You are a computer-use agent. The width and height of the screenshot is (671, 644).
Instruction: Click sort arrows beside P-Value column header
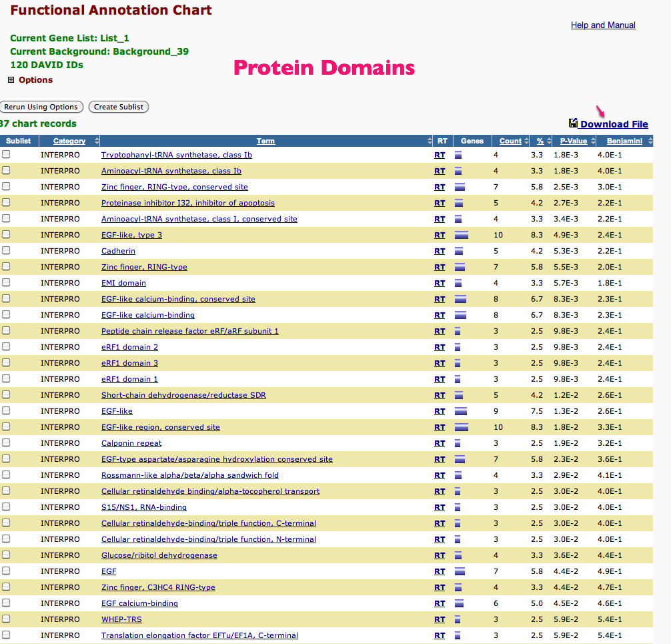(593, 141)
